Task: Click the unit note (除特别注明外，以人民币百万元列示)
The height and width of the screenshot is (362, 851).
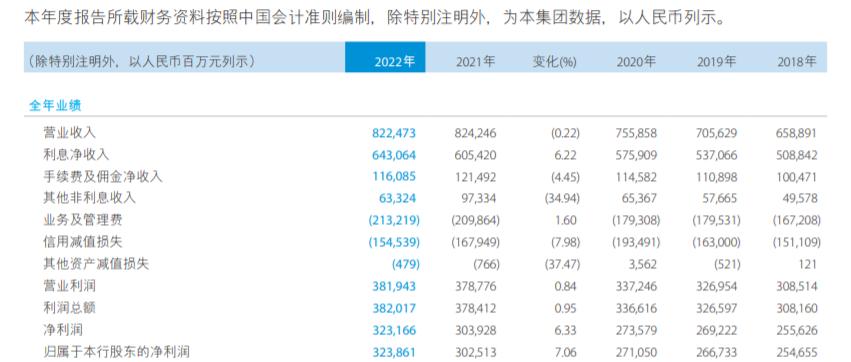Action: (x=141, y=62)
